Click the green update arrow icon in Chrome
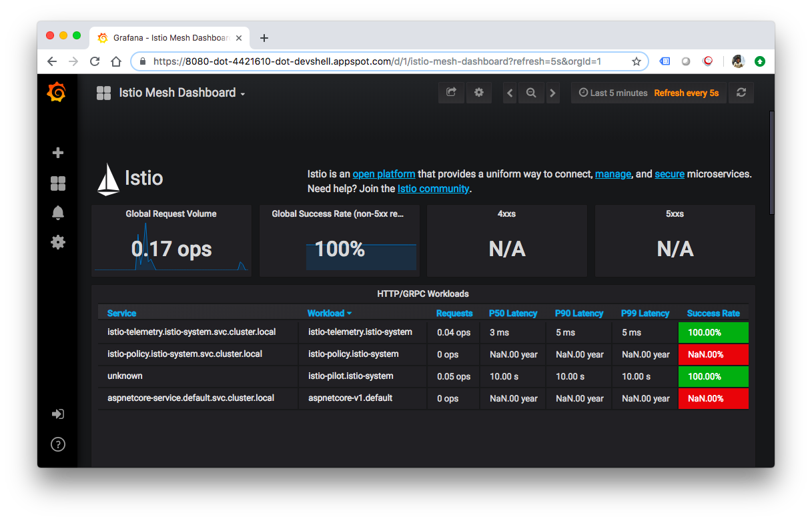The height and width of the screenshot is (521, 812). [x=760, y=61]
